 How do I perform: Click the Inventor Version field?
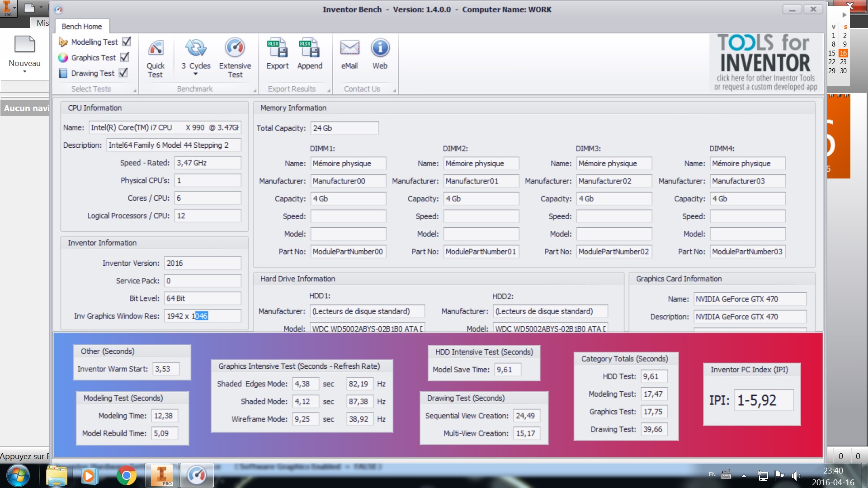(x=203, y=263)
